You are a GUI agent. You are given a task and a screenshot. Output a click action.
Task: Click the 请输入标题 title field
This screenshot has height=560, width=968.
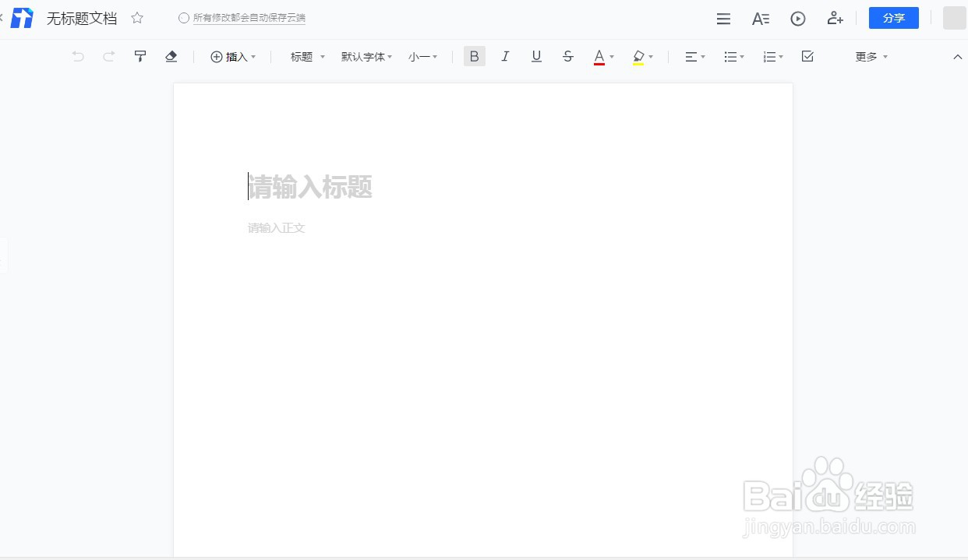click(310, 187)
